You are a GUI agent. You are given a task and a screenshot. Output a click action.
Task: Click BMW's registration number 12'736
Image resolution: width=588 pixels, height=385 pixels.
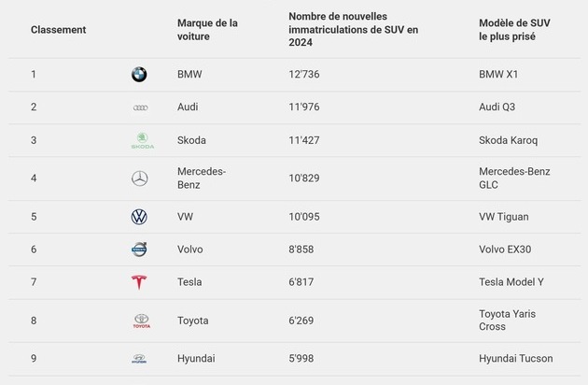click(x=304, y=75)
